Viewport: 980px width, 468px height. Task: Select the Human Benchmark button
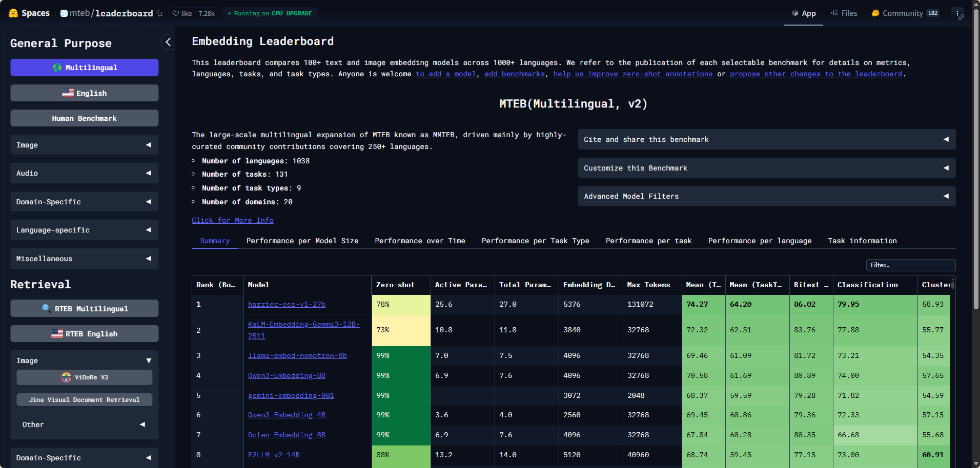[x=85, y=118]
